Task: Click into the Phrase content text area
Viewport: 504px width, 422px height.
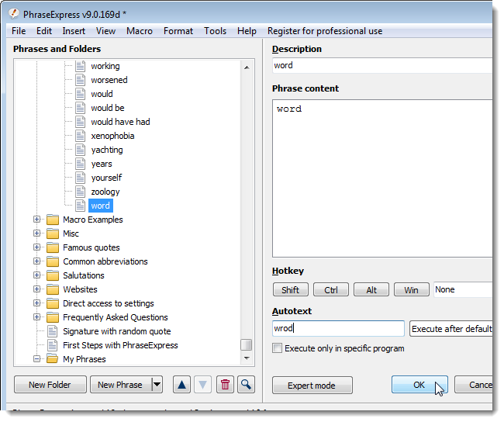Action: (x=382, y=178)
